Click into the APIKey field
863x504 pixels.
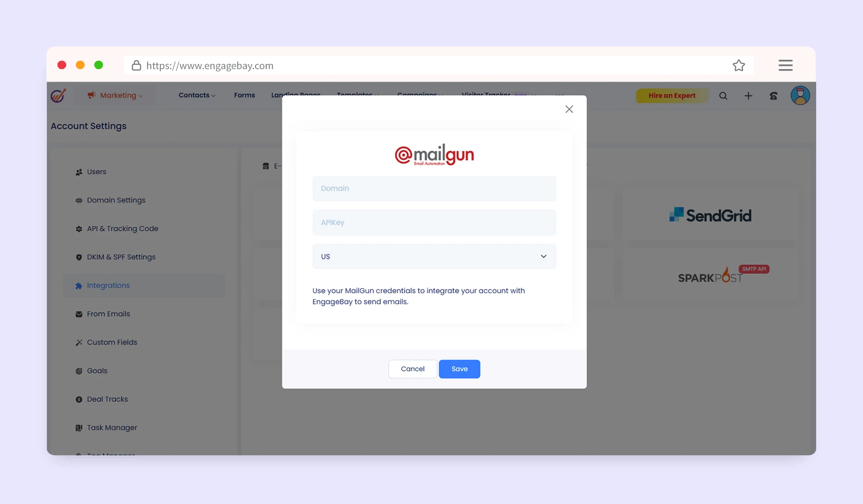point(434,223)
